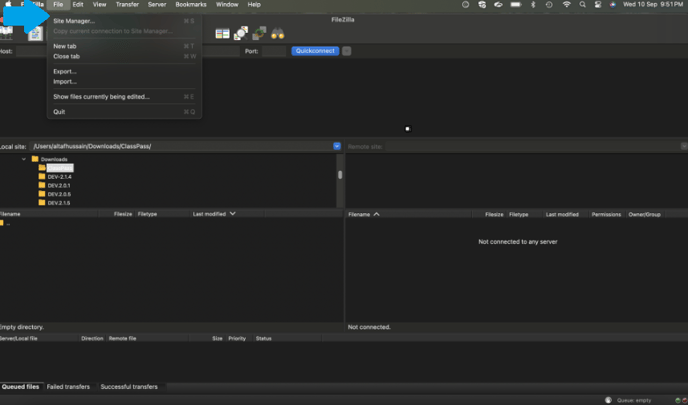Image resolution: width=688 pixels, height=405 pixels.
Task: Click the Bluetooth menu bar icon
Action: click(533, 4)
